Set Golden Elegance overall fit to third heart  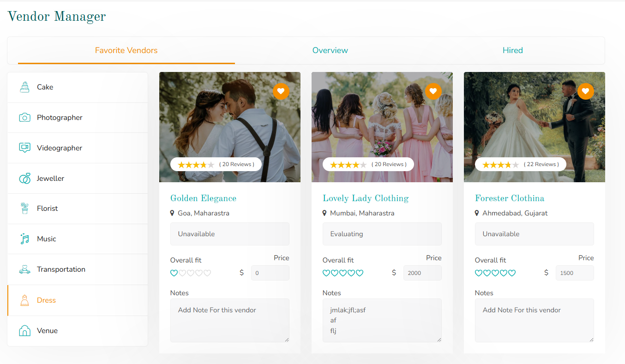click(x=191, y=273)
